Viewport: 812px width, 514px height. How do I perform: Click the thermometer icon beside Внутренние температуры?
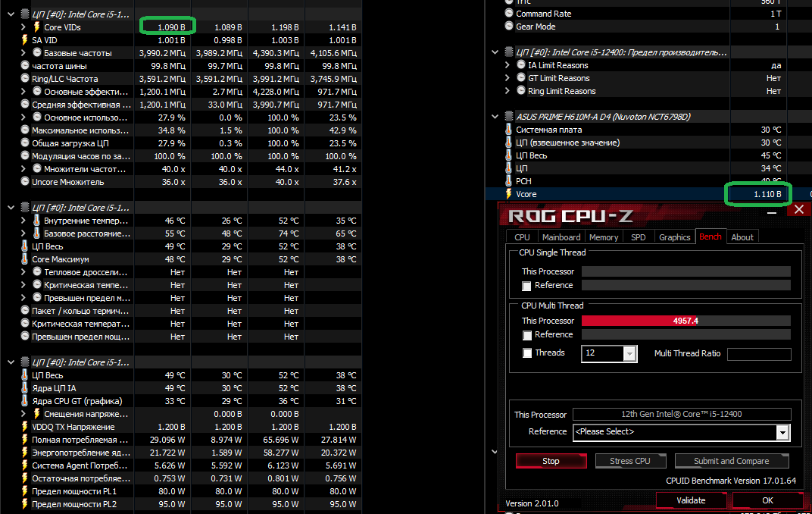coord(37,220)
